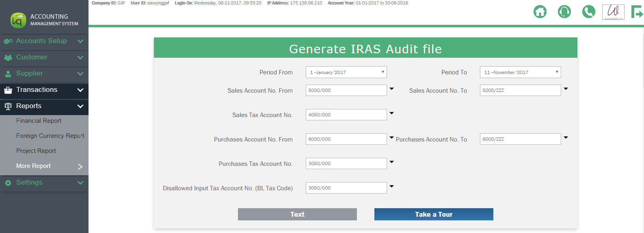
Task: Click the Customer people icon
Action: coord(8,57)
